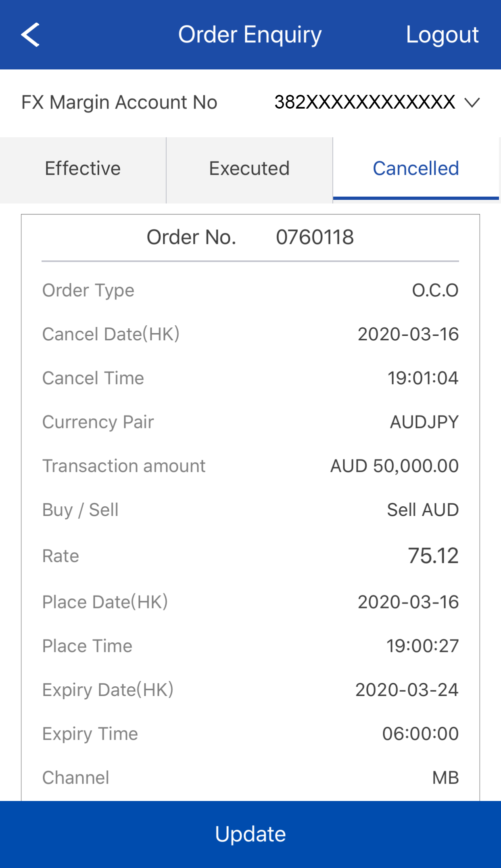Tap the AUDJPY currency pair value
Viewport: 501px width, 868px height.
tap(424, 422)
